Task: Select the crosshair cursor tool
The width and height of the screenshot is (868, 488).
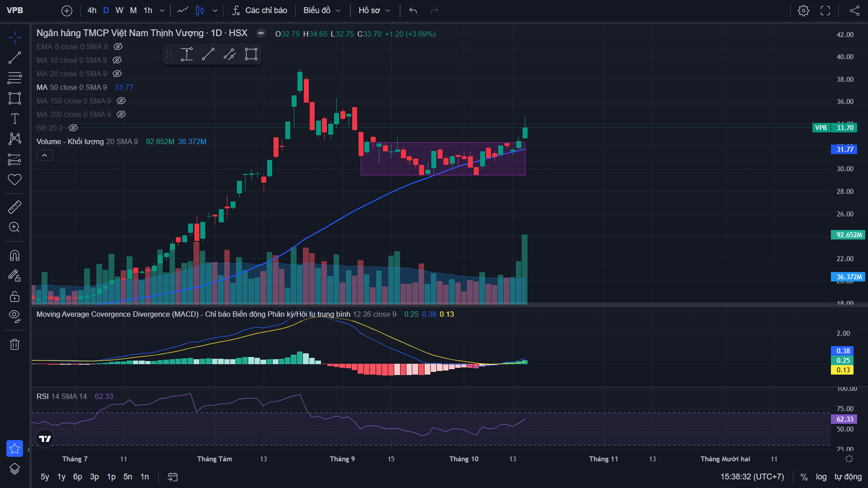Action: (x=14, y=38)
